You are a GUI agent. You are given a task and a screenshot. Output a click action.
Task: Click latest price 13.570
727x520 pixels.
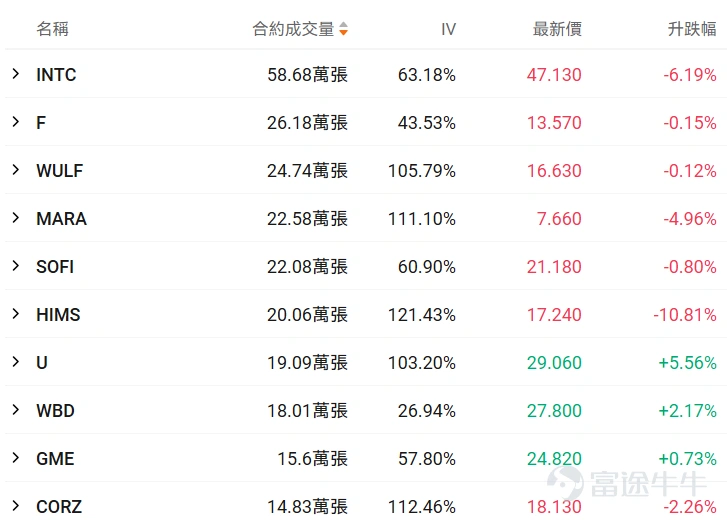coord(554,123)
